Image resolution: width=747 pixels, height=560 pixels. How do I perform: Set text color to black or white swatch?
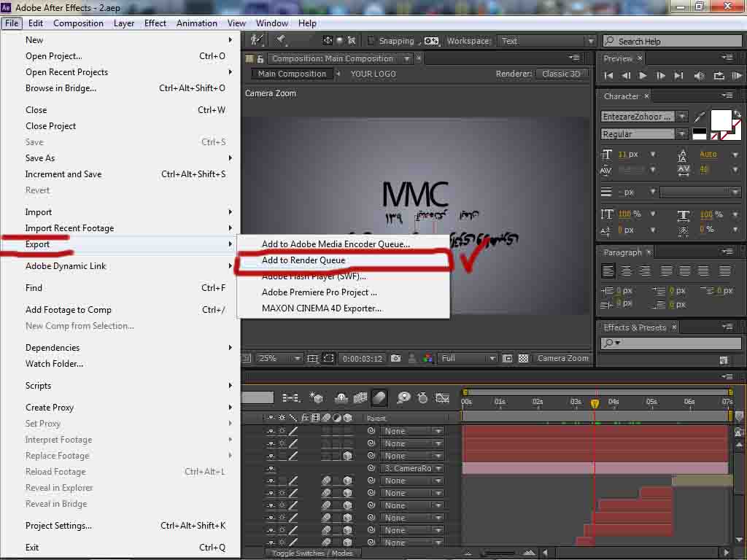[x=700, y=134]
